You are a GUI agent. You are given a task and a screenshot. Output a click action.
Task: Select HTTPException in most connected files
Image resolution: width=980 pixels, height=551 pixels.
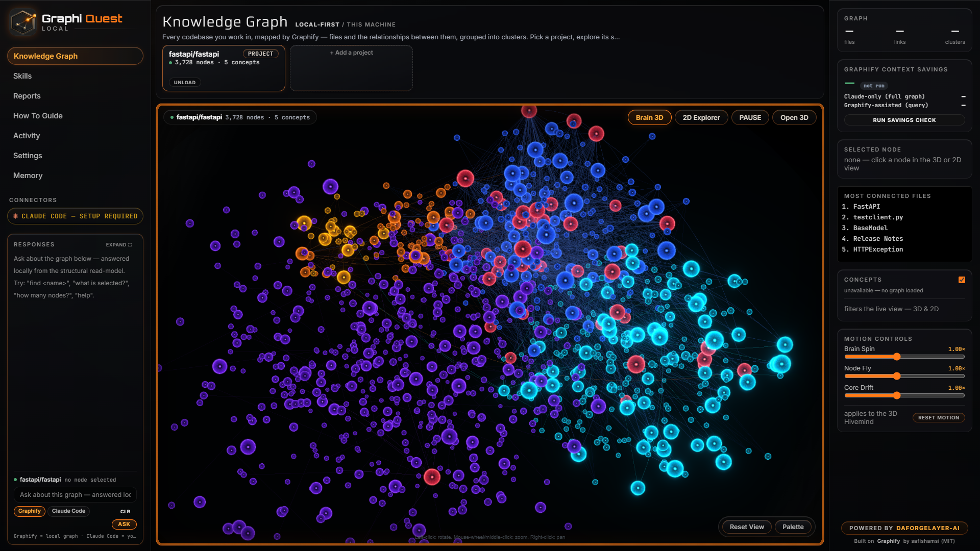tap(878, 249)
